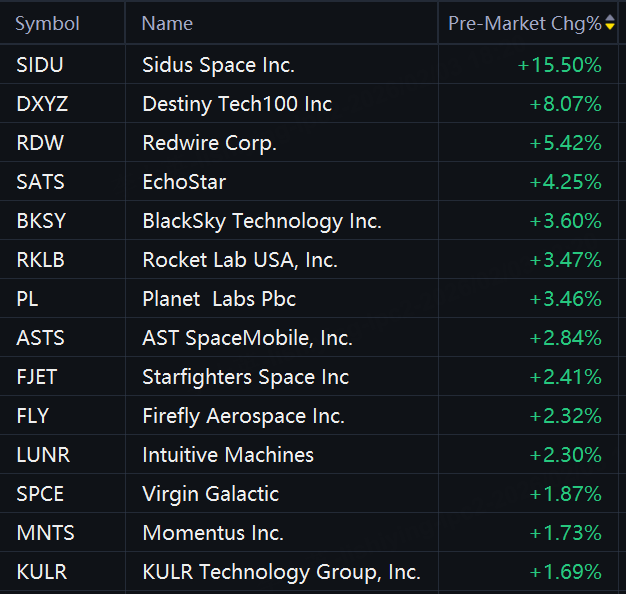
Task: Open EchoStar stock name
Action: click(x=184, y=182)
